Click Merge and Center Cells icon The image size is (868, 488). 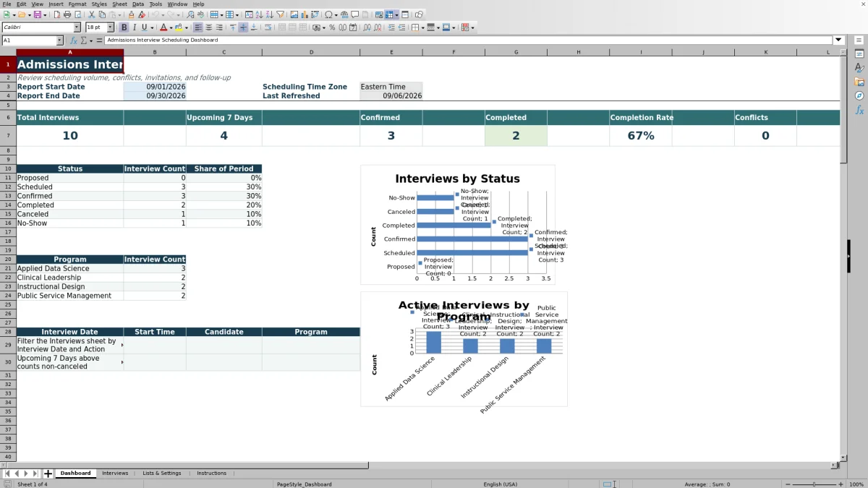coord(281,27)
